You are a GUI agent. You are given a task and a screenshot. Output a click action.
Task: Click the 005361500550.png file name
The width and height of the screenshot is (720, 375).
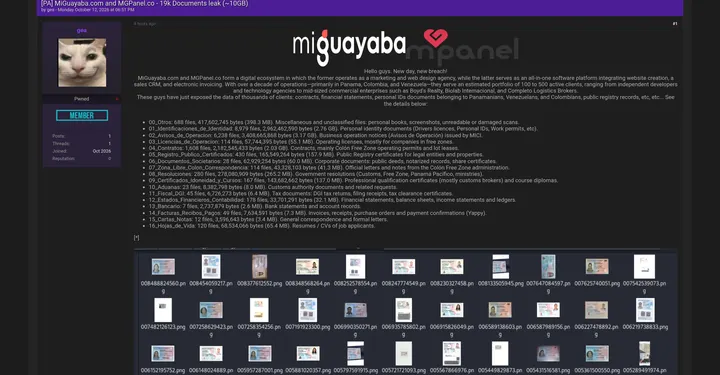[597, 370]
